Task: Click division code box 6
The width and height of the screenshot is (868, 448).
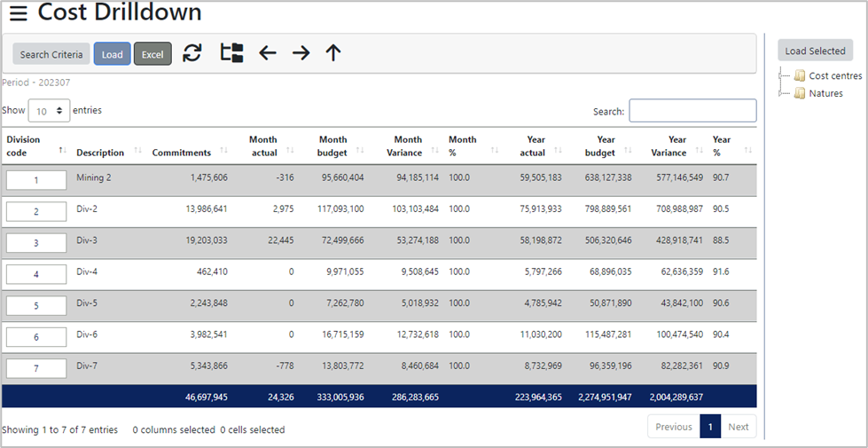Action: [36, 337]
